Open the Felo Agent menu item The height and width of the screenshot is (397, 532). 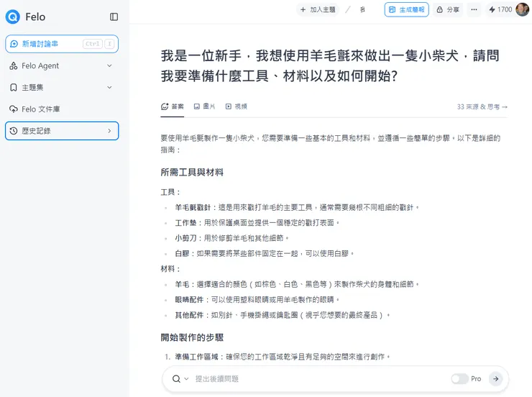tap(62, 66)
